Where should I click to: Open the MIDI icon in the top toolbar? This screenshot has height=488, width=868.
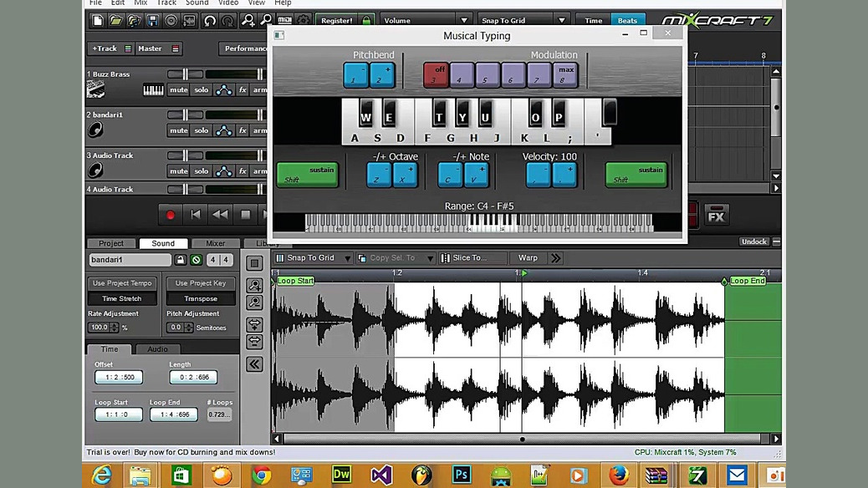pos(285,20)
